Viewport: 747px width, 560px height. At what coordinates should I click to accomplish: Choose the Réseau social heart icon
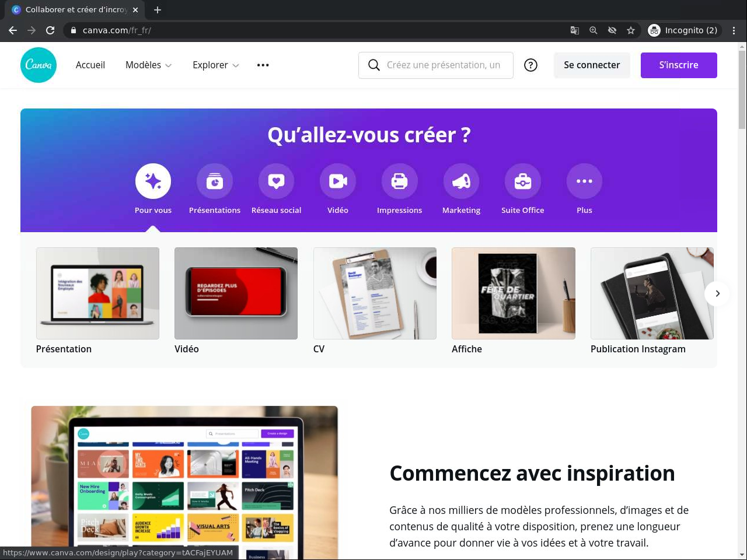[x=276, y=181]
